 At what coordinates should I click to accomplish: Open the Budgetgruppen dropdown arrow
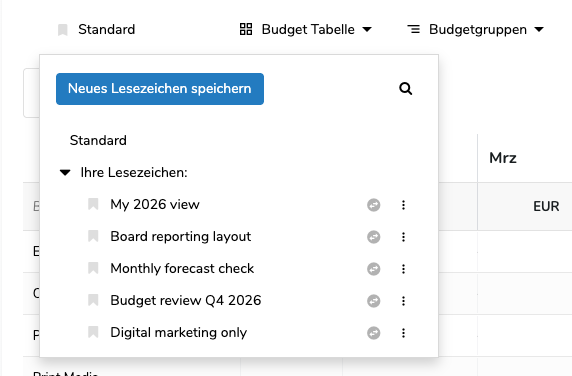click(x=539, y=29)
